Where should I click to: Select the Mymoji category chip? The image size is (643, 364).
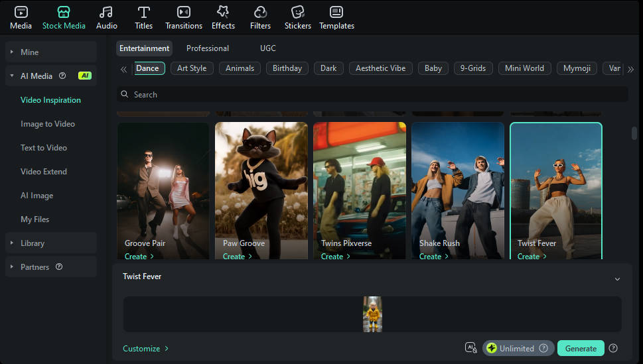click(x=577, y=68)
